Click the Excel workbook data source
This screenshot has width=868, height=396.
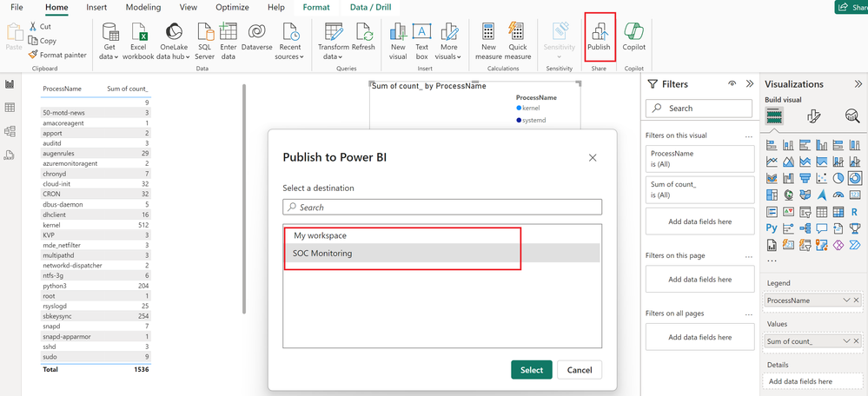[138, 42]
